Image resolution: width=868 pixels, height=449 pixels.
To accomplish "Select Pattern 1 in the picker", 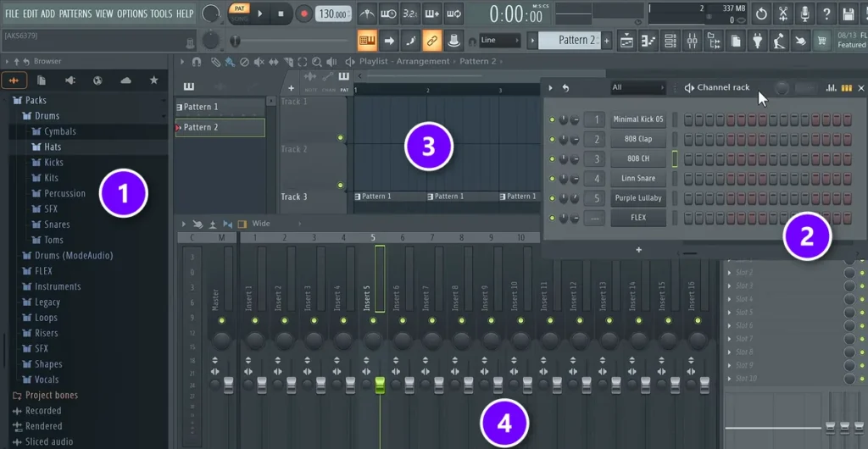I will click(220, 107).
